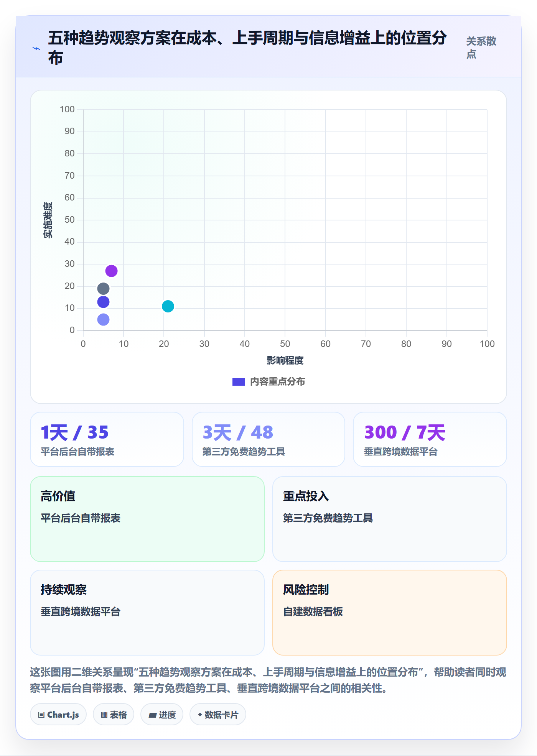Open the 重点投入 quadrant card
This screenshot has height=756, width=537.
pos(390,519)
